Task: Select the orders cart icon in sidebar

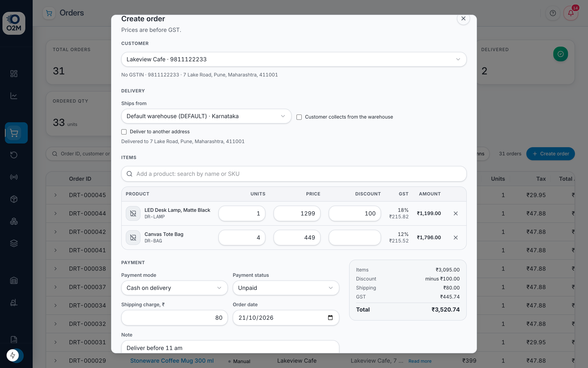Action: [x=14, y=133]
